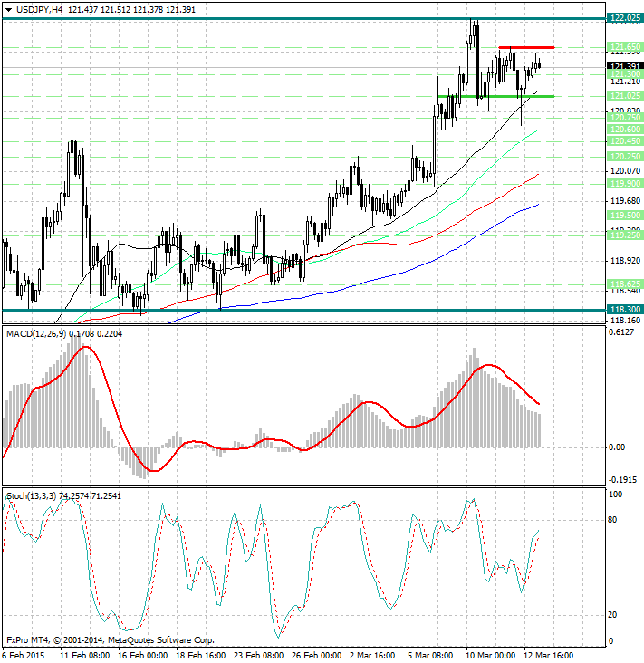Image resolution: width=644 pixels, height=663 pixels.
Task: Click the Stochastic scale level 80
Action: pos(612,520)
